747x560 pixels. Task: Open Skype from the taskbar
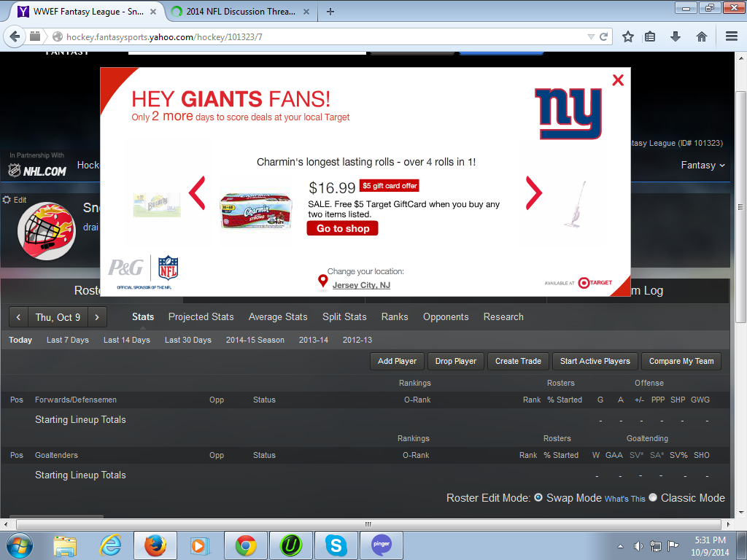click(336, 545)
